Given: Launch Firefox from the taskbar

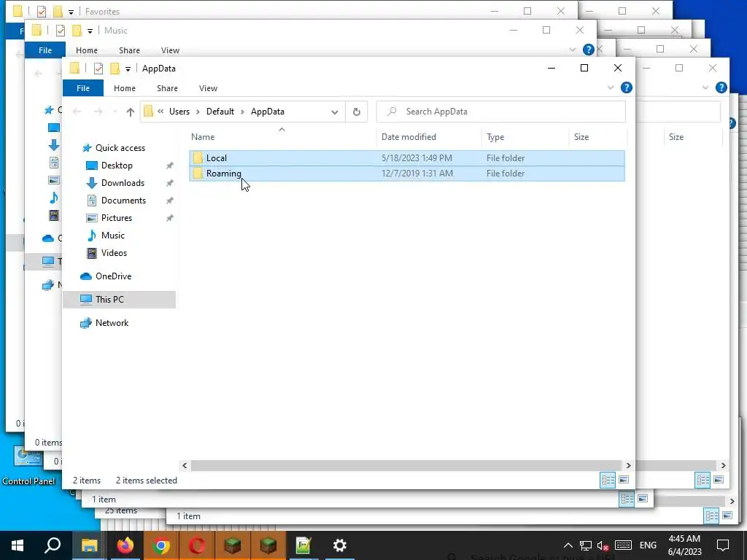Looking at the screenshot, I should pos(125,545).
